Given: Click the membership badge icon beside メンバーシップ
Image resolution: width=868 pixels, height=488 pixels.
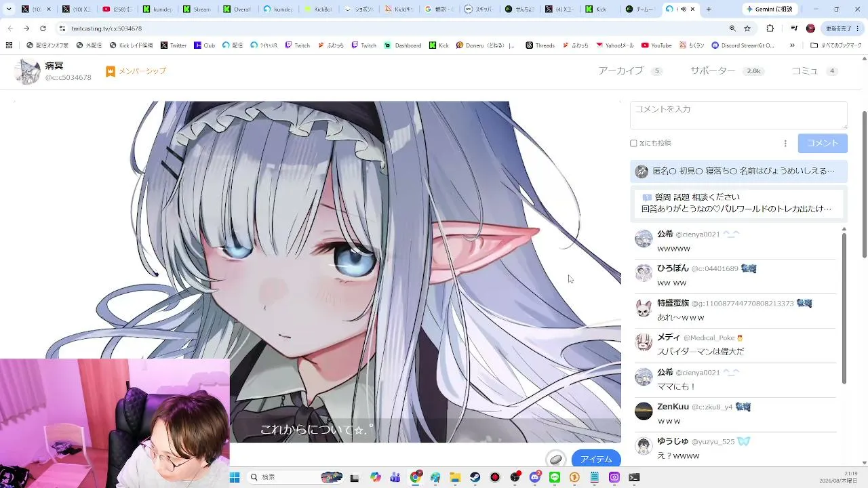Looking at the screenshot, I should click(x=110, y=71).
